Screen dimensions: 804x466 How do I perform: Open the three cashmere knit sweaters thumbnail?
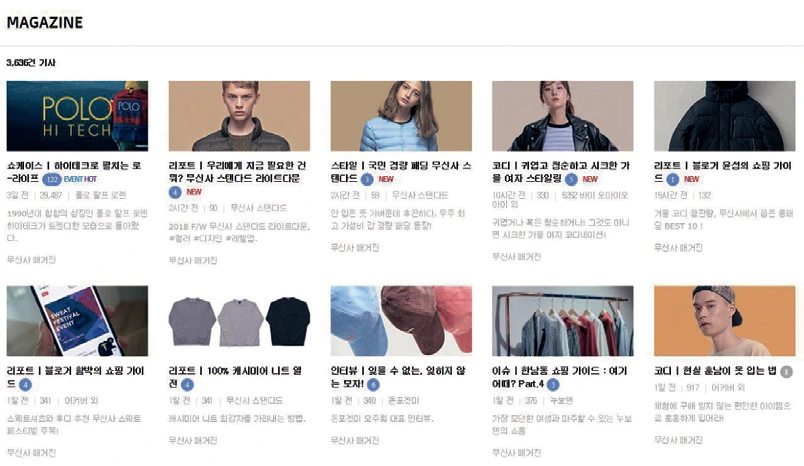[x=239, y=321]
